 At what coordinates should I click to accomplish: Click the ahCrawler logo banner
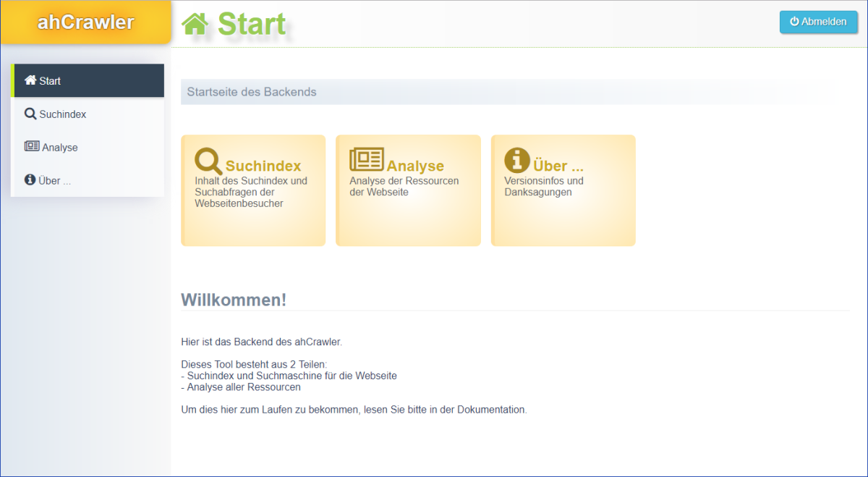pyautogui.click(x=85, y=22)
